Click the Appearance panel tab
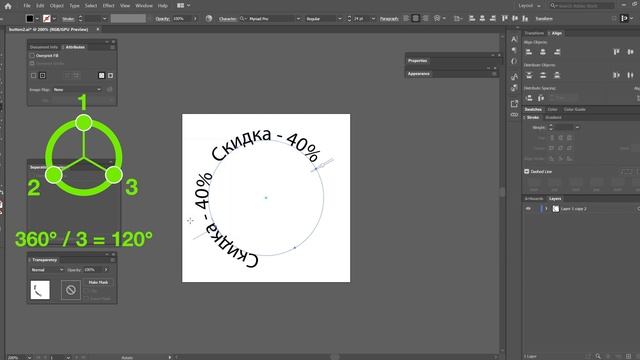The height and width of the screenshot is (360, 640). (418, 73)
